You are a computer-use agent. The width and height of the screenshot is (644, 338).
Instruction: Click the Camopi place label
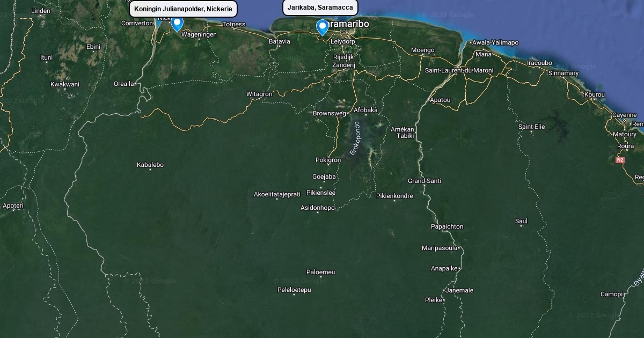tap(611, 294)
